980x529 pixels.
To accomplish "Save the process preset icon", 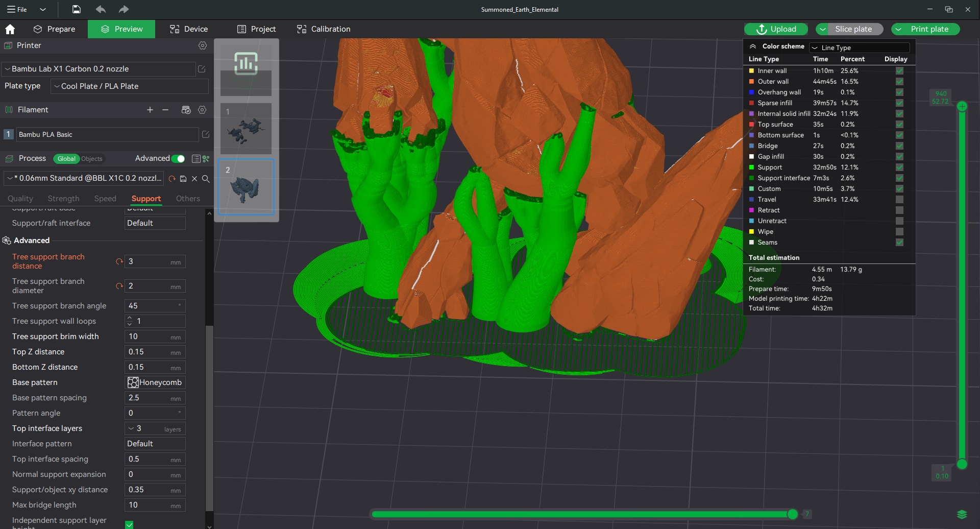I will click(x=183, y=179).
